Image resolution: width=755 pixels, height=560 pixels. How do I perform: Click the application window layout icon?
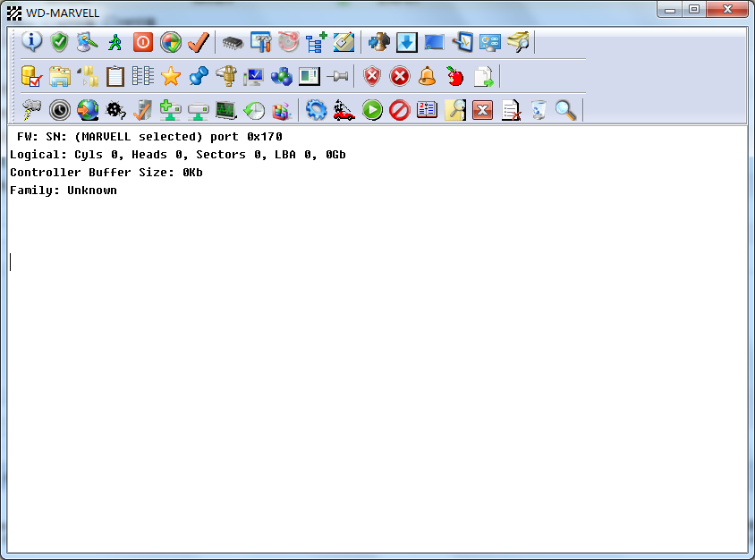click(x=310, y=77)
